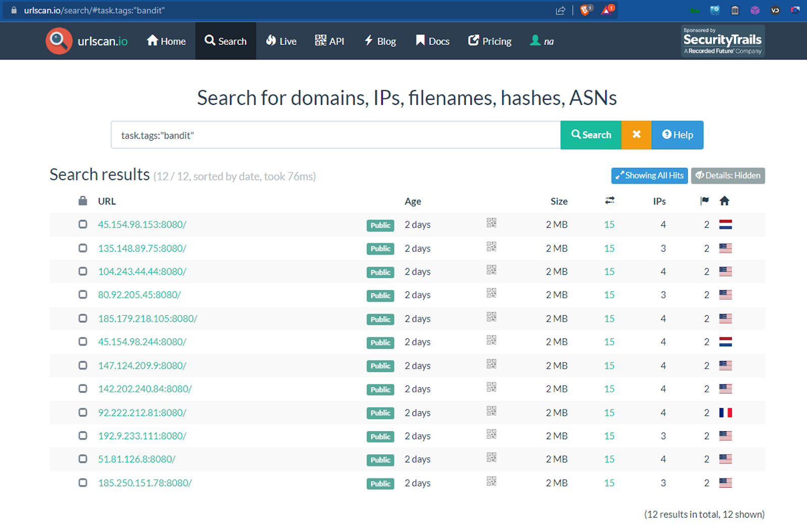Click the orange clear search X button
Image resolution: width=807 pixels, height=532 pixels.
click(636, 135)
